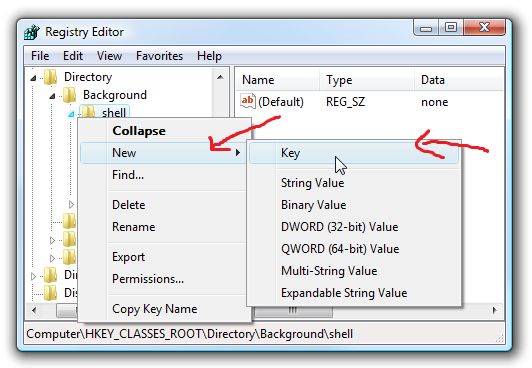Open the Help menu
Image resolution: width=532 pixels, height=368 pixels.
(x=209, y=56)
